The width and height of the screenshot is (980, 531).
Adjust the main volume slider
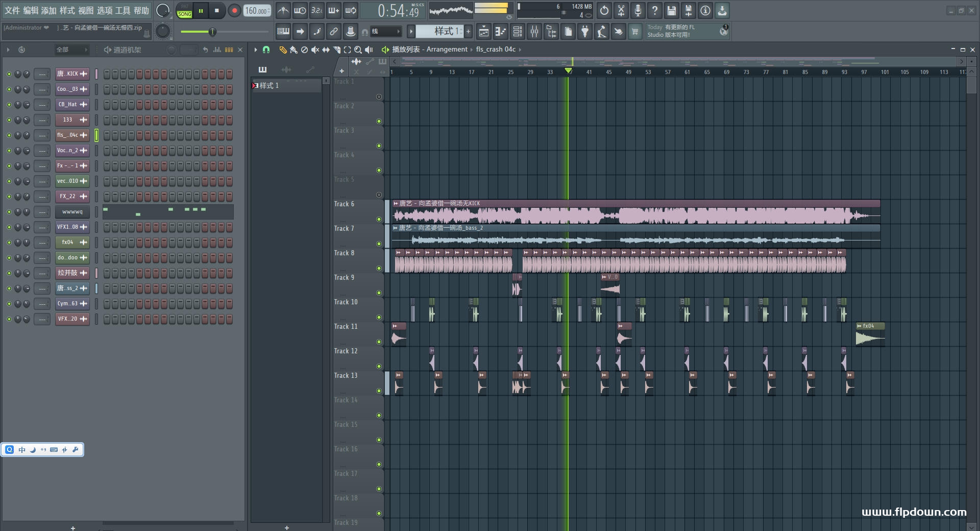[x=212, y=32]
